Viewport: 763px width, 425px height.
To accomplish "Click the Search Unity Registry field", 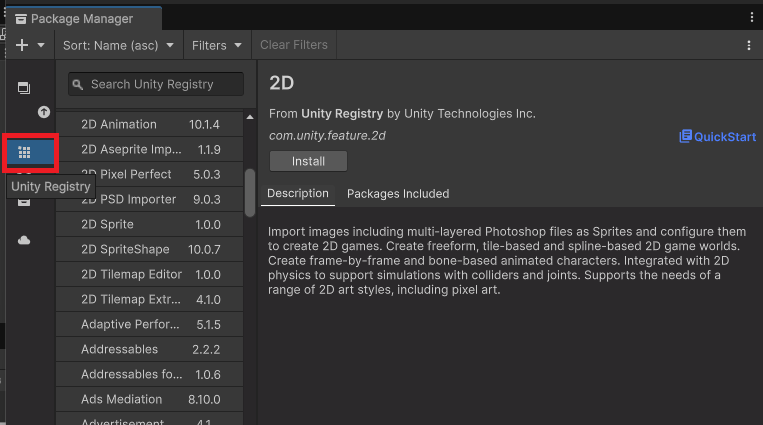I will (156, 84).
